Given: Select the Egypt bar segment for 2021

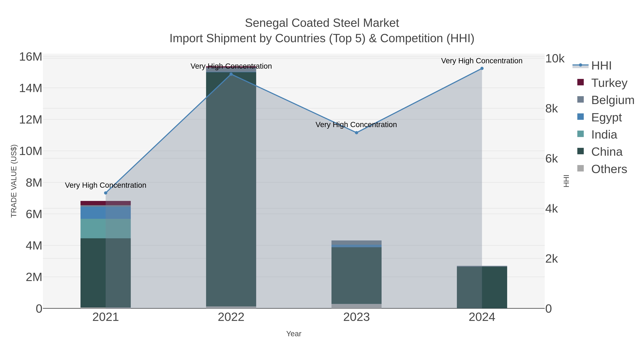Looking at the screenshot, I should (x=106, y=213).
